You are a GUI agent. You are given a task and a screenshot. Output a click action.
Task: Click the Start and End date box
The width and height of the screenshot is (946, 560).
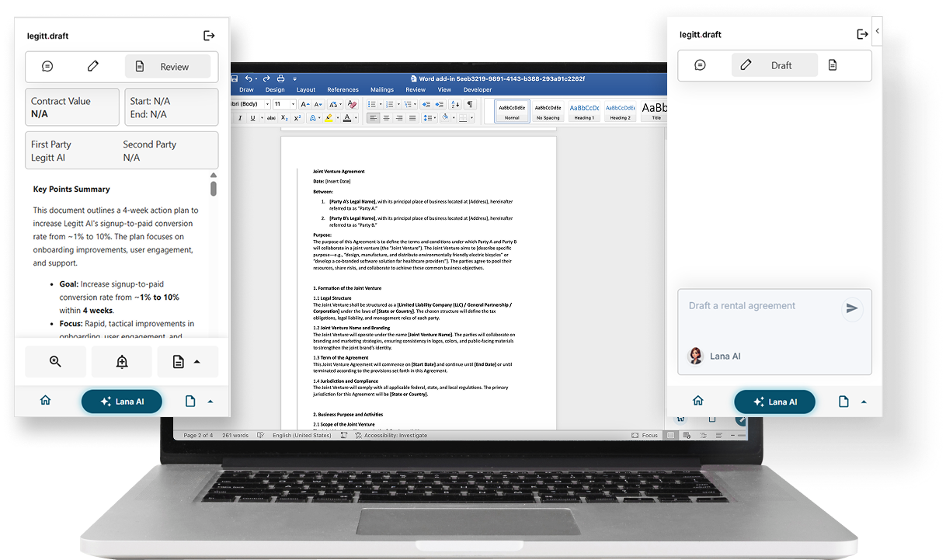pyautogui.click(x=171, y=107)
